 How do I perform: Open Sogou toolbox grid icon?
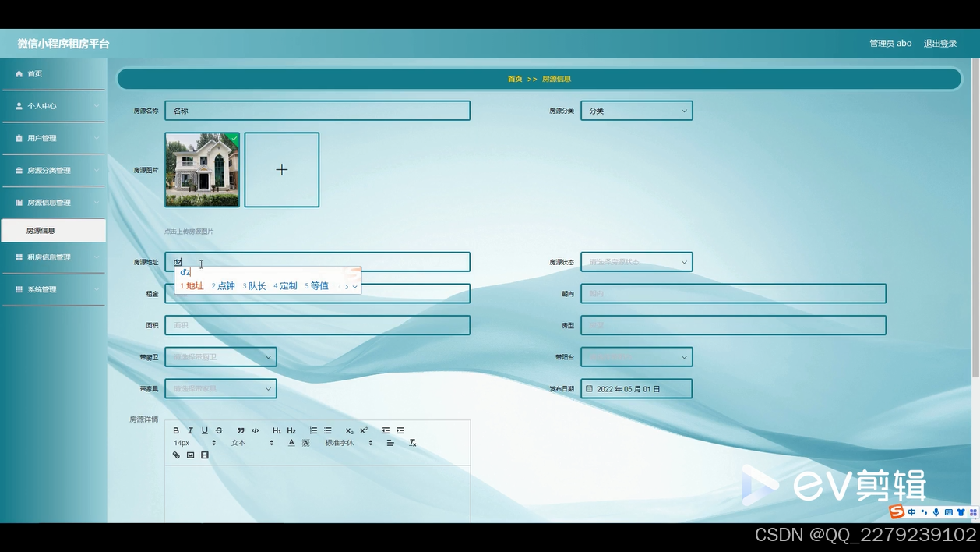pyautogui.click(x=973, y=512)
